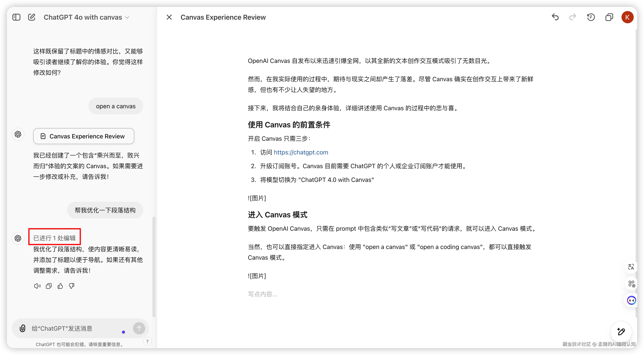Image resolution: width=644 pixels, height=355 pixels.
Task: Click the 帮我优化一下段落结构 user message
Action: click(x=105, y=210)
